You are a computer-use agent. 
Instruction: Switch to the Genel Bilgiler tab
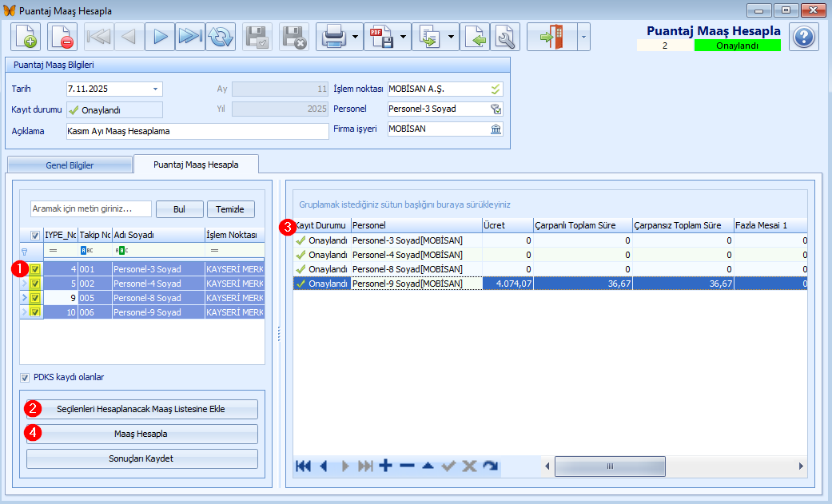tap(69, 165)
